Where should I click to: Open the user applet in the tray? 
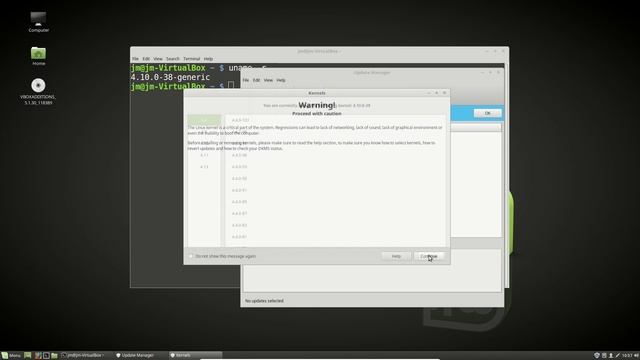coord(611,356)
